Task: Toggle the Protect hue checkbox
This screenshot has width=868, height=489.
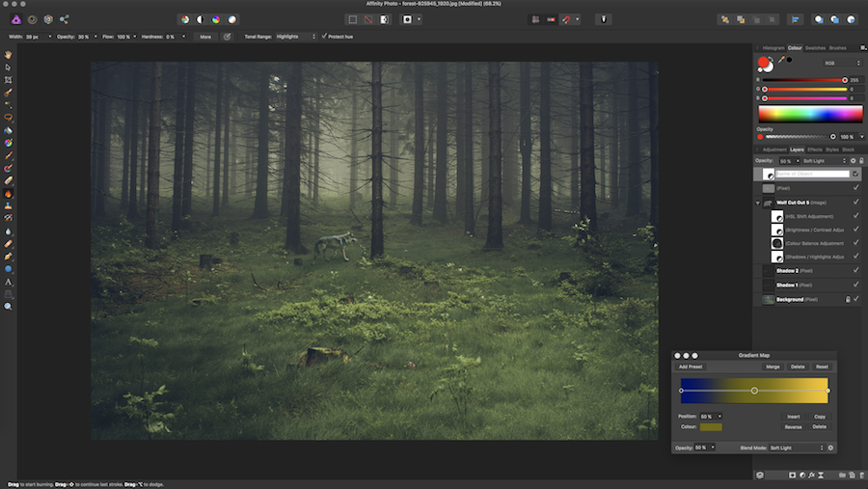Action: point(324,37)
